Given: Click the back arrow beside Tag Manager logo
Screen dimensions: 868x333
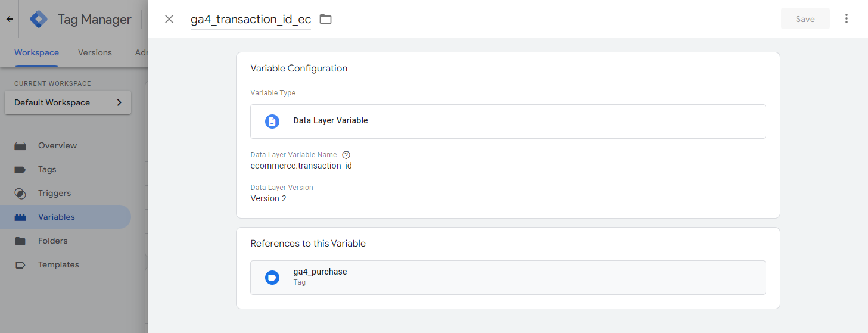Looking at the screenshot, I should point(10,19).
